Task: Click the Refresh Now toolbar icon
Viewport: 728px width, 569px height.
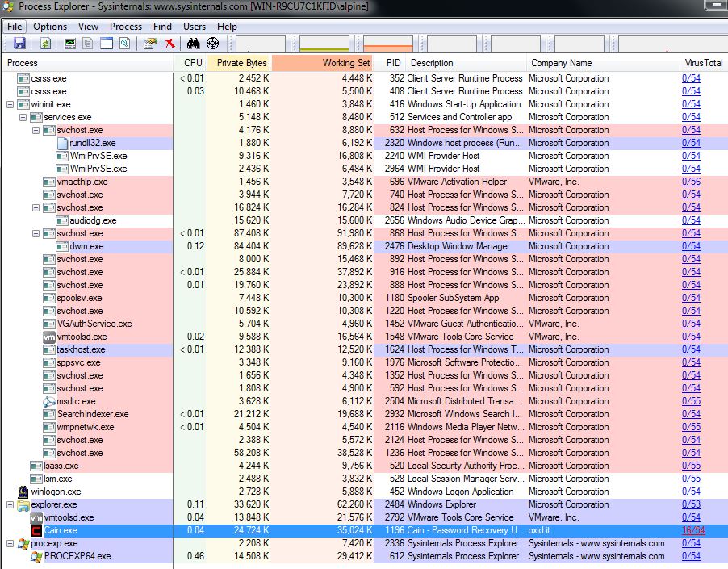Action: [45, 44]
